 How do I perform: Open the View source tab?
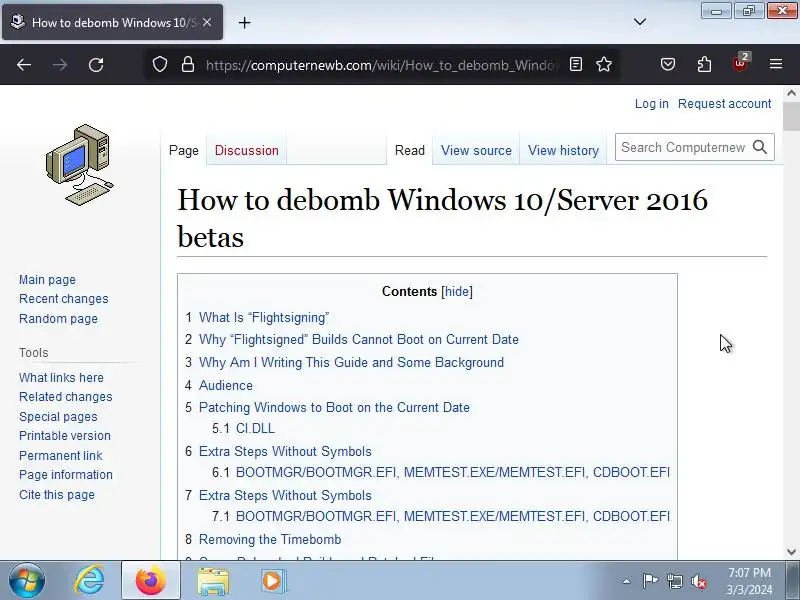(x=476, y=151)
